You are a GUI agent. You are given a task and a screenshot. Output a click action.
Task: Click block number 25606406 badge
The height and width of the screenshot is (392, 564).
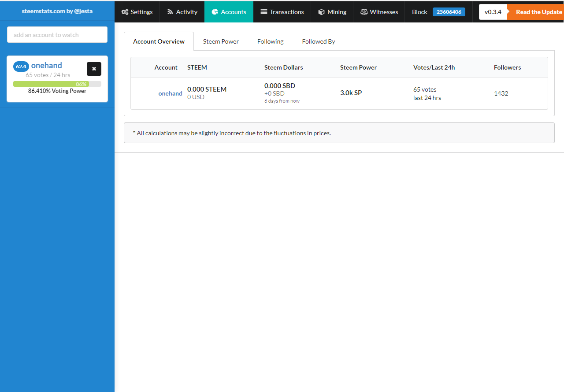pos(449,12)
